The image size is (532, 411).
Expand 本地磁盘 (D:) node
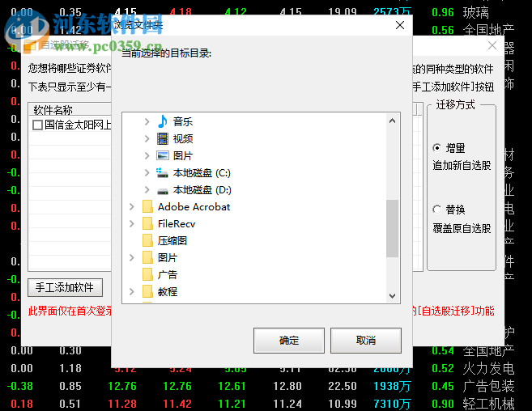click(x=147, y=189)
